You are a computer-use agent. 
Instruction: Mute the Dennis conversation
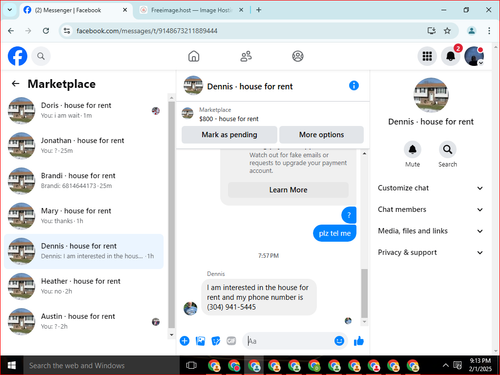pyautogui.click(x=412, y=149)
